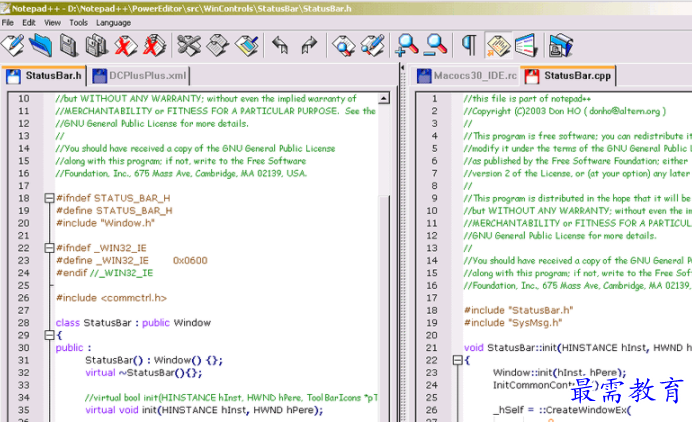The width and height of the screenshot is (692, 422).
Task: Click 'virtual void init(HINSTANCE hInst, HWND hPere);' on line 35
Action: click(204, 410)
